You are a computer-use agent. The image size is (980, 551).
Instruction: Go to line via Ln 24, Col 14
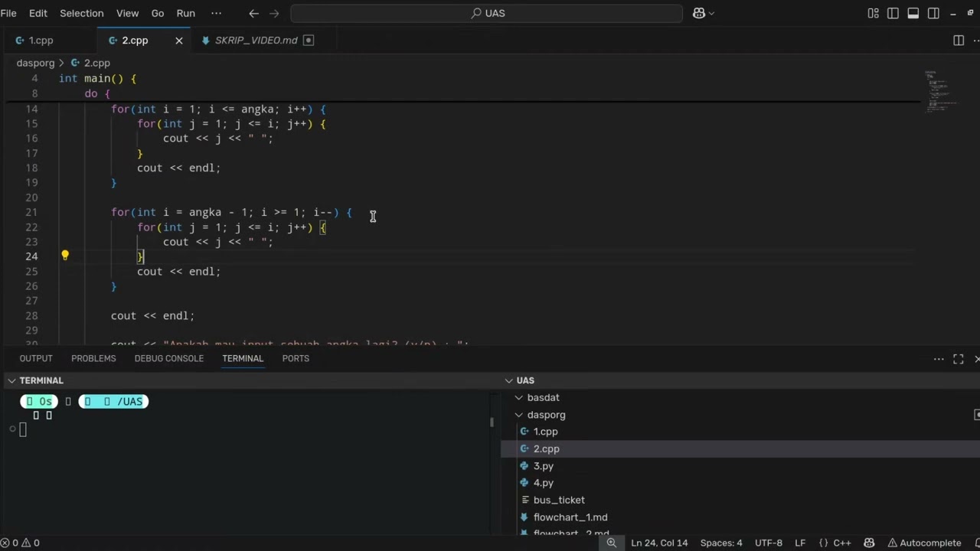659,543
